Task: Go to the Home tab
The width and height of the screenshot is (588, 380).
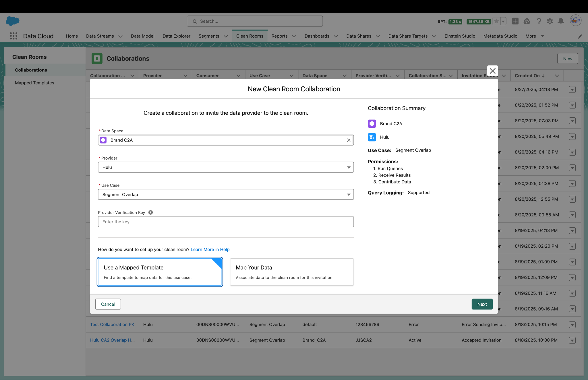Action: 72,36
